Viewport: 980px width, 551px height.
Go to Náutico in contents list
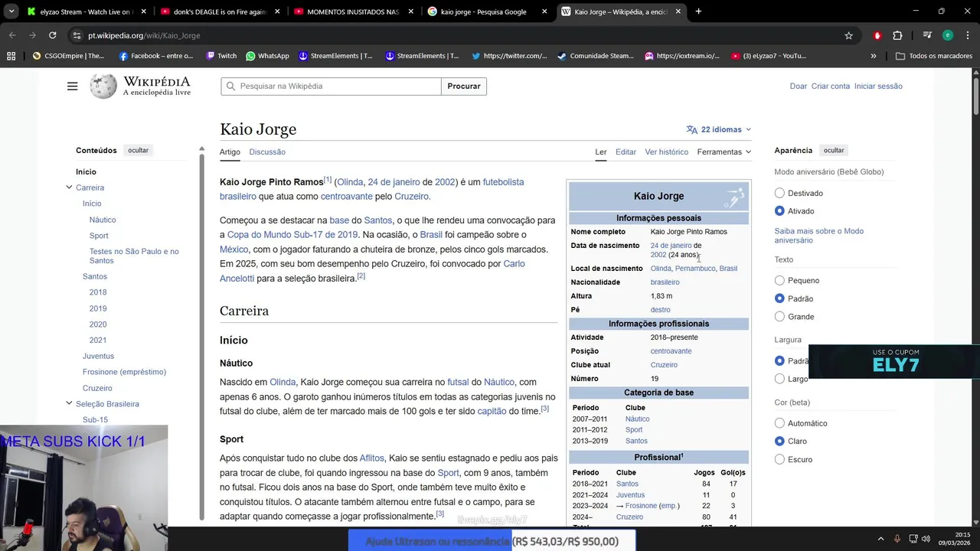click(x=103, y=220)
